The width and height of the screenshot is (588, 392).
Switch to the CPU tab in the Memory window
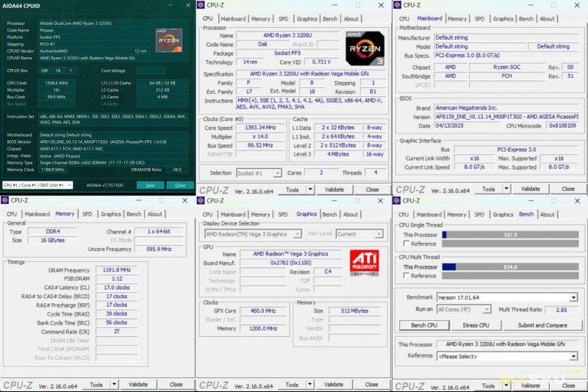[x=12, y=214]
